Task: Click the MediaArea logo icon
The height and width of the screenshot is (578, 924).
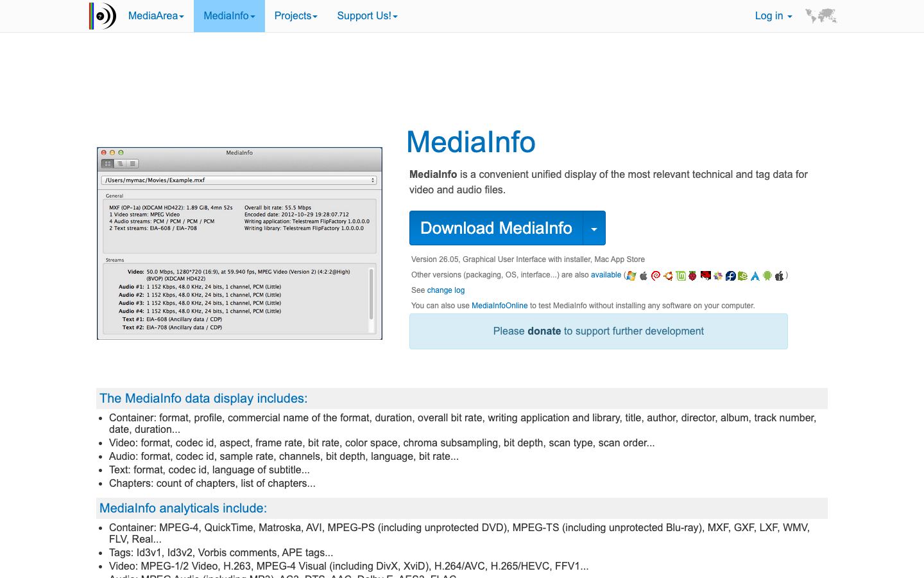Action: [103, 16]
